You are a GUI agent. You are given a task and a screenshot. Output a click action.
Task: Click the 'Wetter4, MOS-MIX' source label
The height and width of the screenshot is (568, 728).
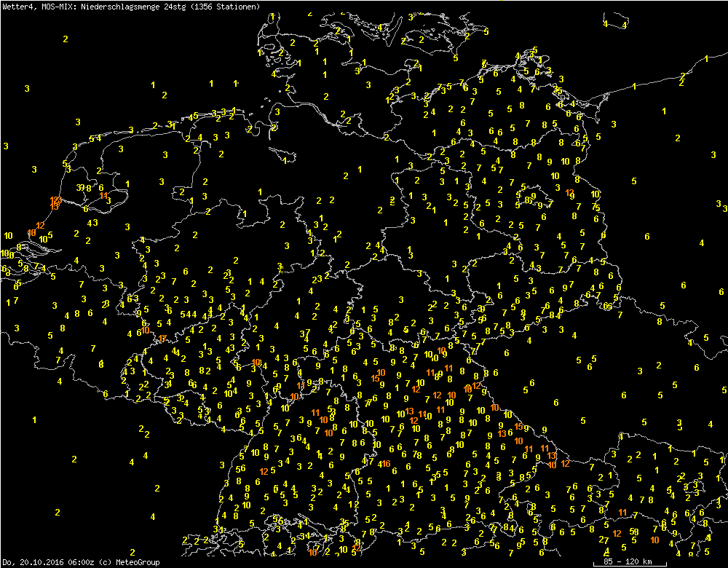tap(33, 6)
